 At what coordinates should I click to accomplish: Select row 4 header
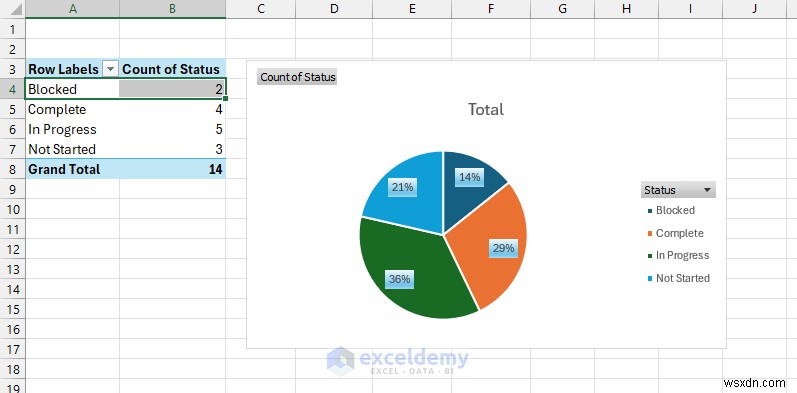coord(13,89)
